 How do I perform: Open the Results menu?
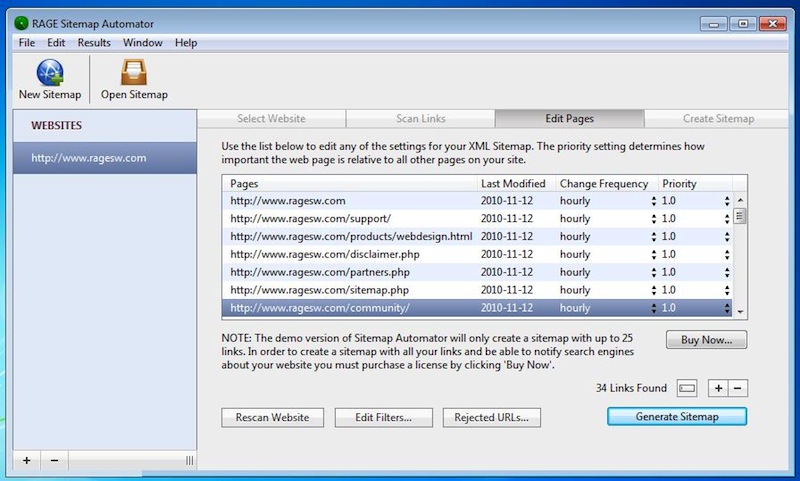coord(94,43)
